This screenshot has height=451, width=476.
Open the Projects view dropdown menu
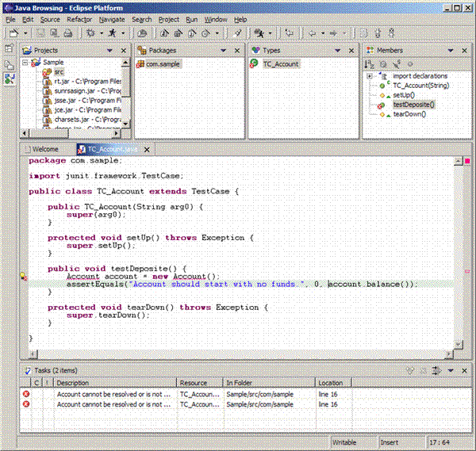[110, 50]
